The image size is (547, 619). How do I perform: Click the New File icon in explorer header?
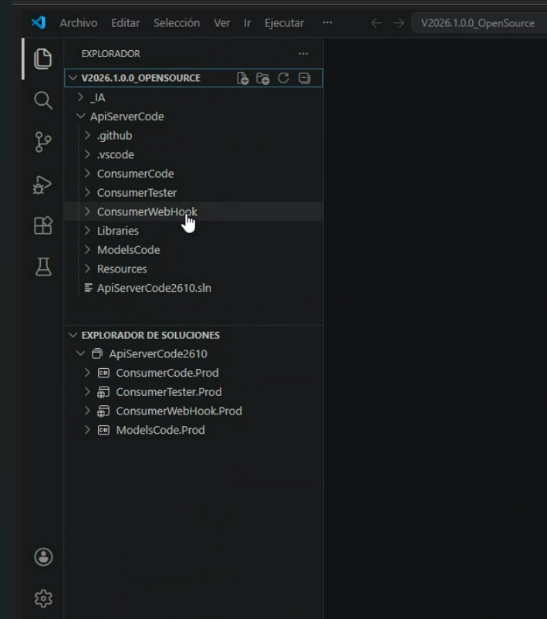click(x=243, y=78)
